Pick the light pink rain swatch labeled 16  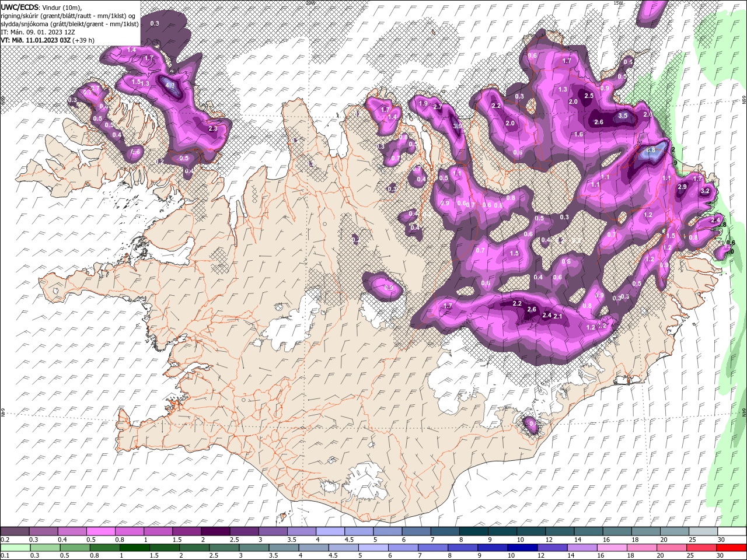pyautogui.click(x=612, y=548)
